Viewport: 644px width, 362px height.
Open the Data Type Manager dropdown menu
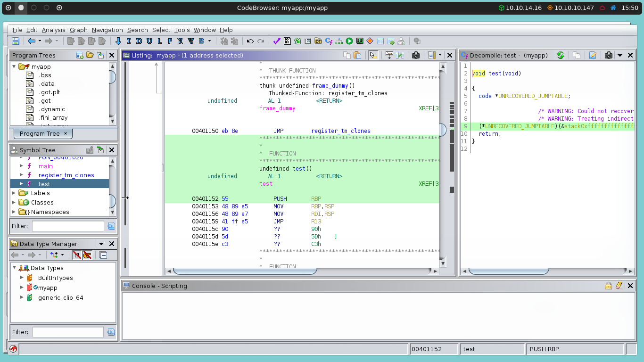[101, 244]
